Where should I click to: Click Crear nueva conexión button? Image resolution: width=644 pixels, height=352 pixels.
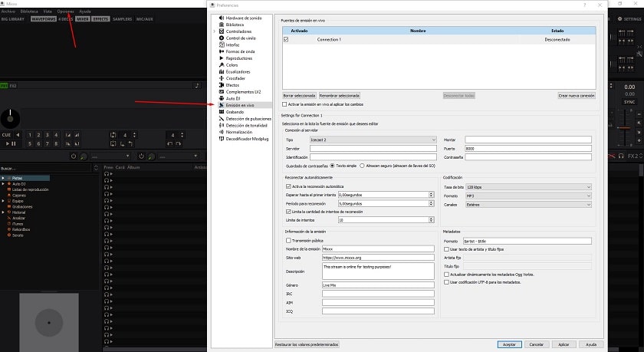(577, 96)
